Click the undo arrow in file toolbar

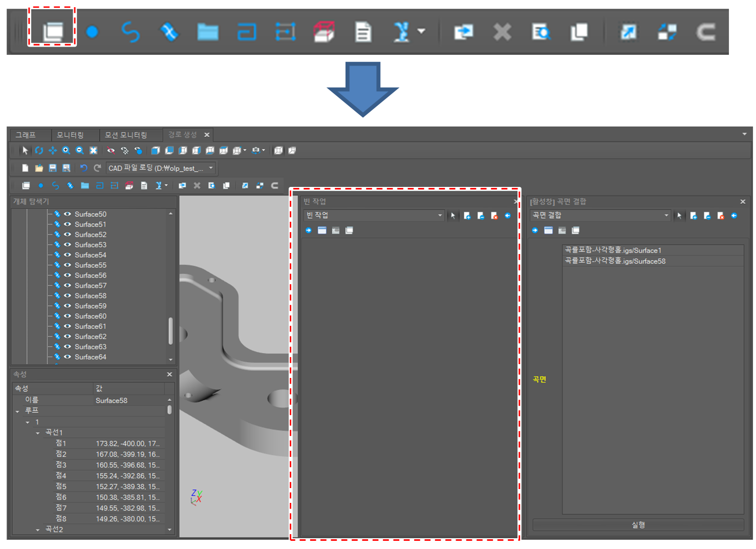[84, 168]
